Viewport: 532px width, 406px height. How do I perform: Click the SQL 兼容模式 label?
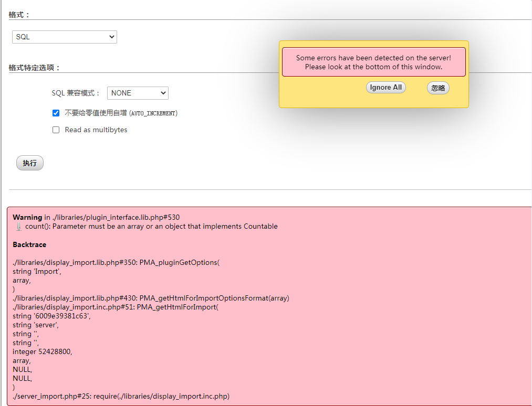[x=76, y=93]
